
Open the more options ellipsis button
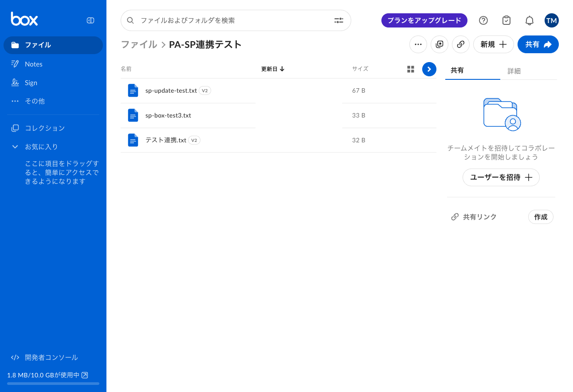[418, 44]
